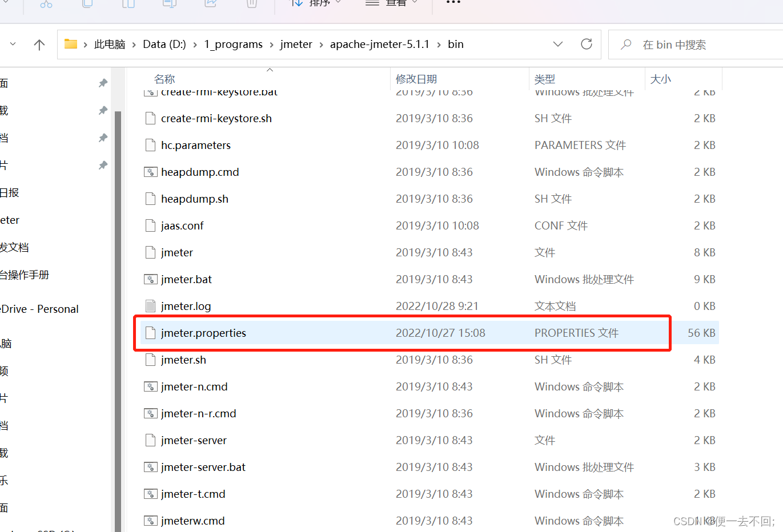Click the 'CONF 文件' type cell
Image resolution: width=783 pixels, height=532 pixels.
561,225
